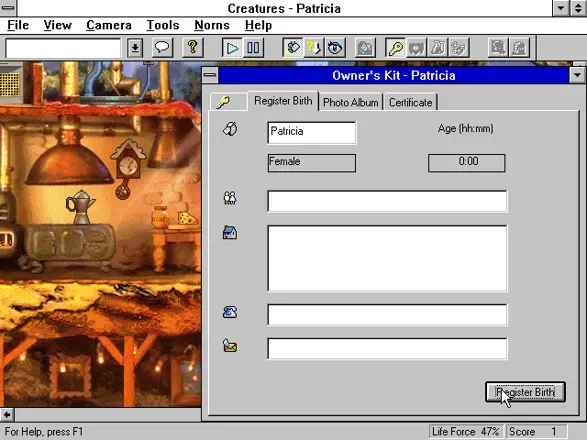The image size is (587, 440).
Task: Click the coffee pot on the stove
Action: (x=81, y=207)
